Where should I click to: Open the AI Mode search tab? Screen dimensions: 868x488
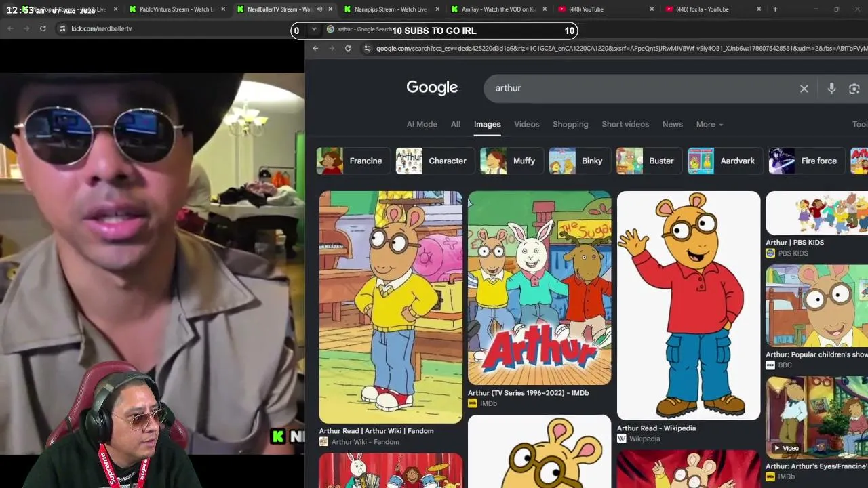(422, 125)
